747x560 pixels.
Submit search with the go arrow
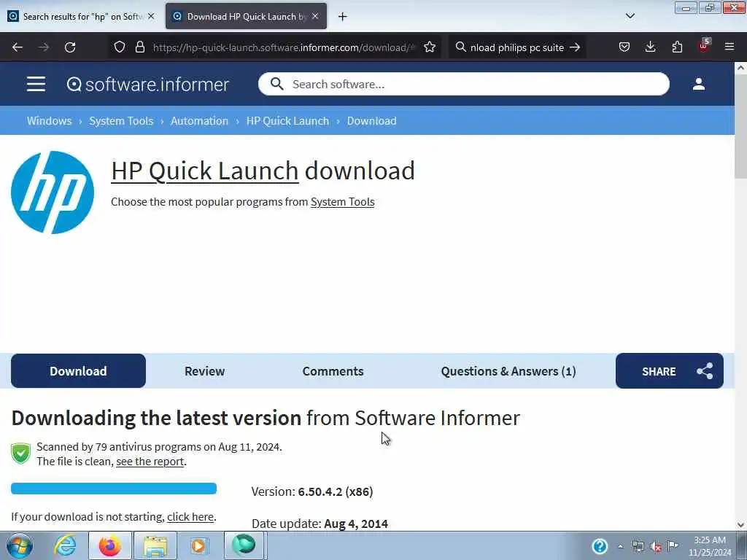pos(575,47)
